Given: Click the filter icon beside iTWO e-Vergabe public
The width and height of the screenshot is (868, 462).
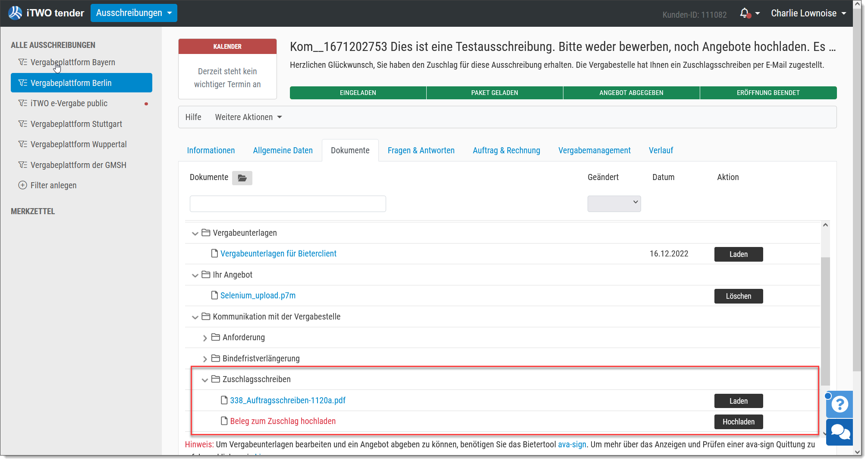Looking at the screenshot, I should [23, 103].
